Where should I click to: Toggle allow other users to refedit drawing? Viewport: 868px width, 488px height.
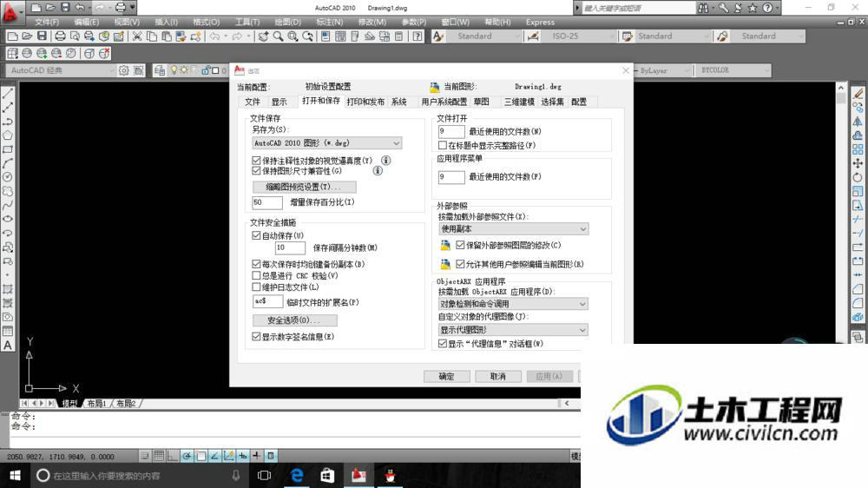pyautogui.click(x=460, y=264)
